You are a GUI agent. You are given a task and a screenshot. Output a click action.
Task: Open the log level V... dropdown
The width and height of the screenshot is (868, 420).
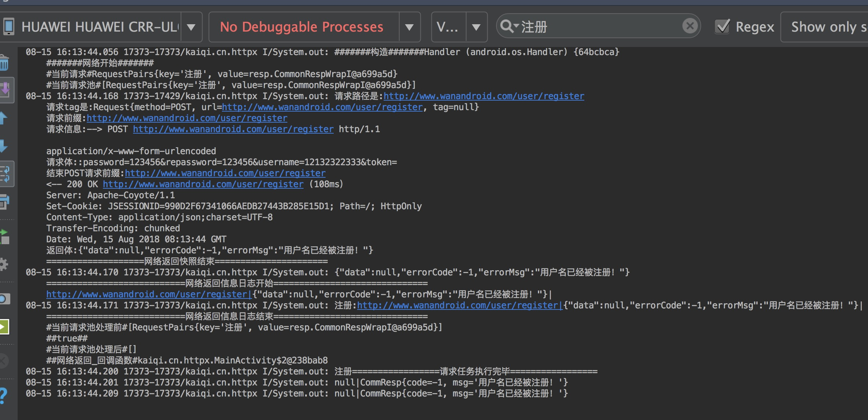476,27
